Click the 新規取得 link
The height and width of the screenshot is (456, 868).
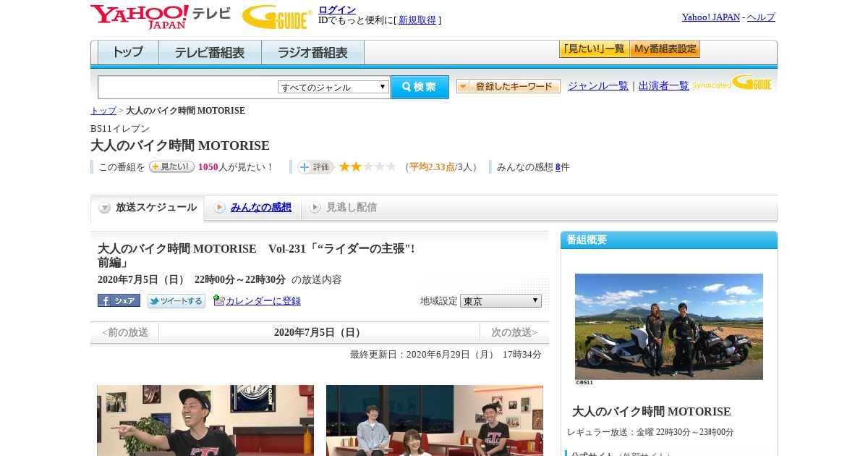(x=417, y=20)
